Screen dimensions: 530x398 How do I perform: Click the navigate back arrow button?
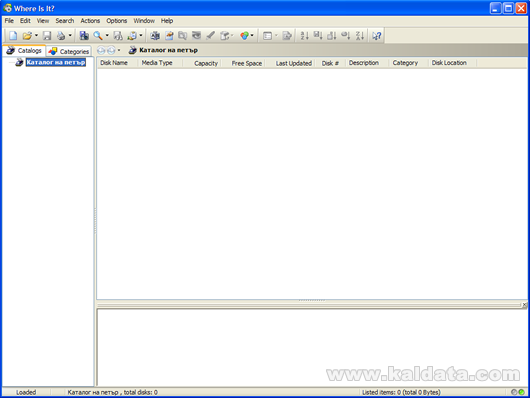(x=101, y=51)
